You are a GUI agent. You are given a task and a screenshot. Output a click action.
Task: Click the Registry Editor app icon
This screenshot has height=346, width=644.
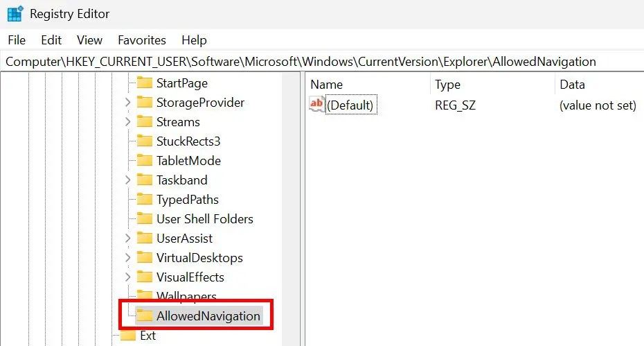[16, 14]
